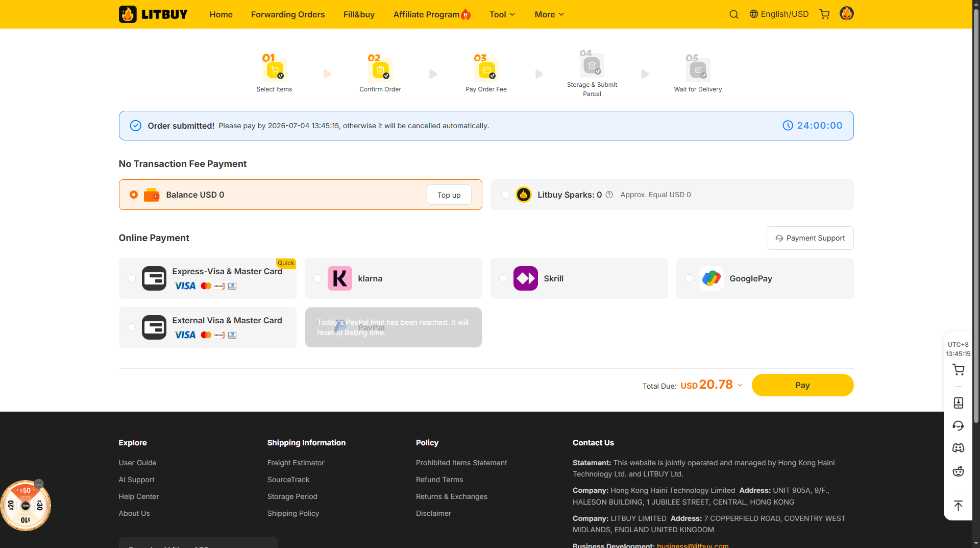Open the About Us footer link
980x548 pixels.
point(134,513)
